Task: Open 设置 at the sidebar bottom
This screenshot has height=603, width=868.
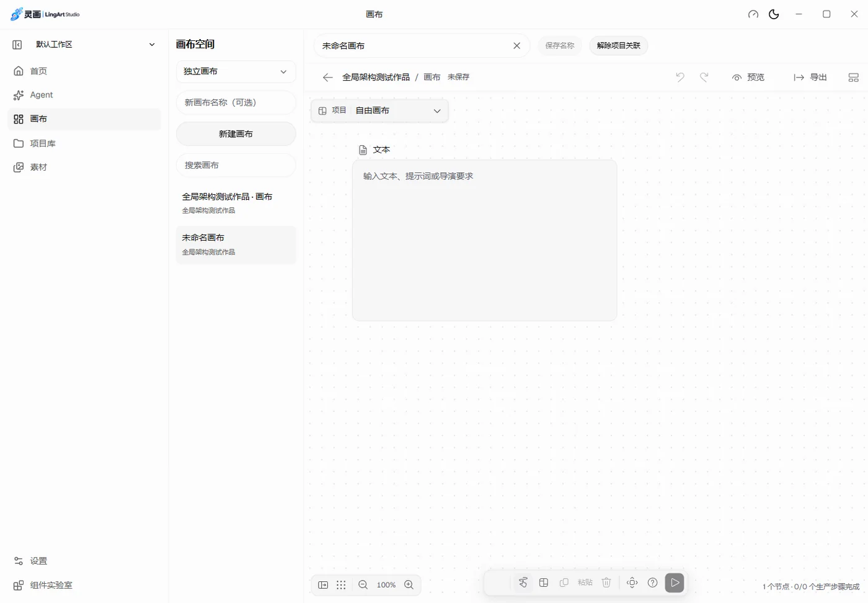Action: point(84,561)
